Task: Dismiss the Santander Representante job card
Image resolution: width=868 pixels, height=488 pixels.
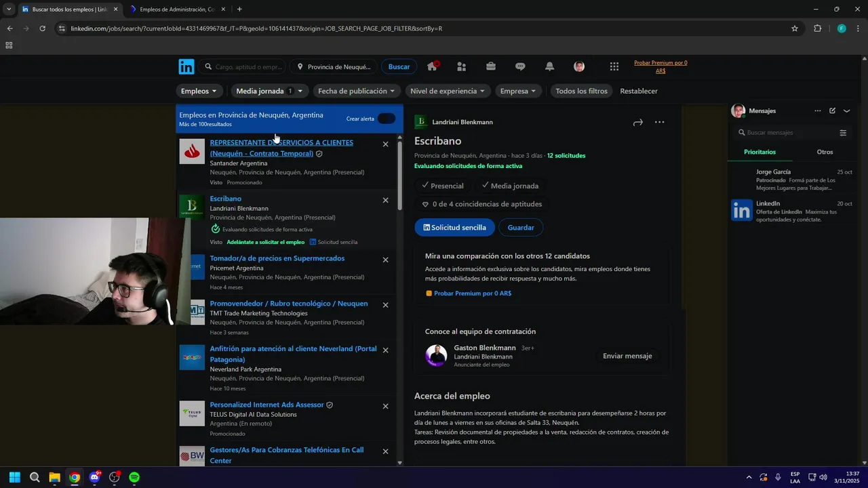Action: (x=385, y=144)
